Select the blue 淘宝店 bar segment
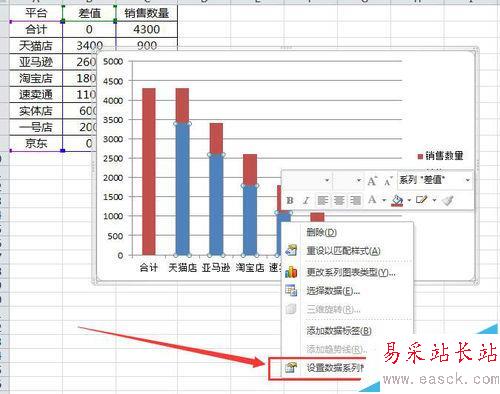Viewport: 500px width, 394px height. [250, 220]
